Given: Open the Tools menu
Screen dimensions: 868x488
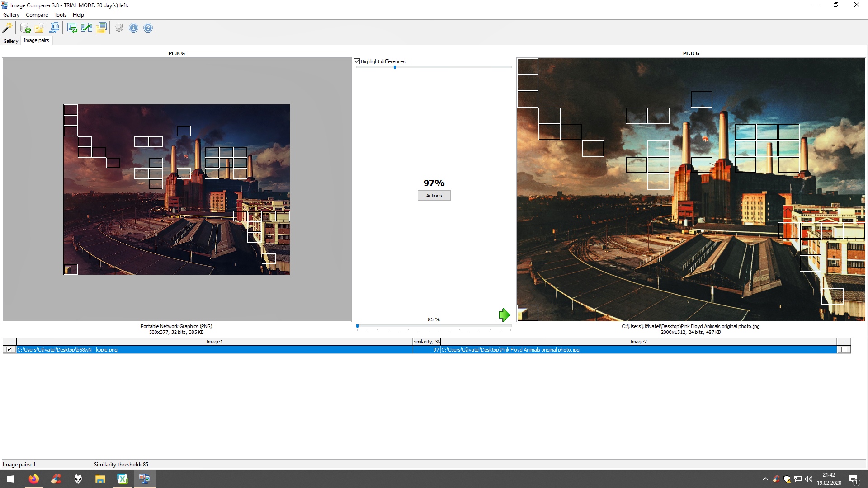Looking at the screenshot, I should click(60, 15).
